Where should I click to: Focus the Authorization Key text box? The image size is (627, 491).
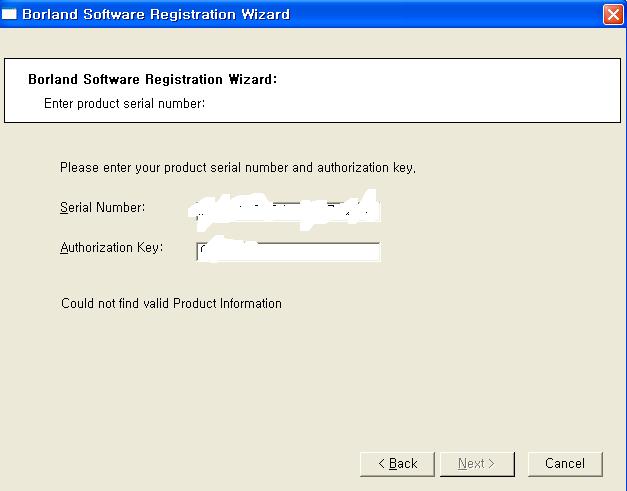click(288, 251)
